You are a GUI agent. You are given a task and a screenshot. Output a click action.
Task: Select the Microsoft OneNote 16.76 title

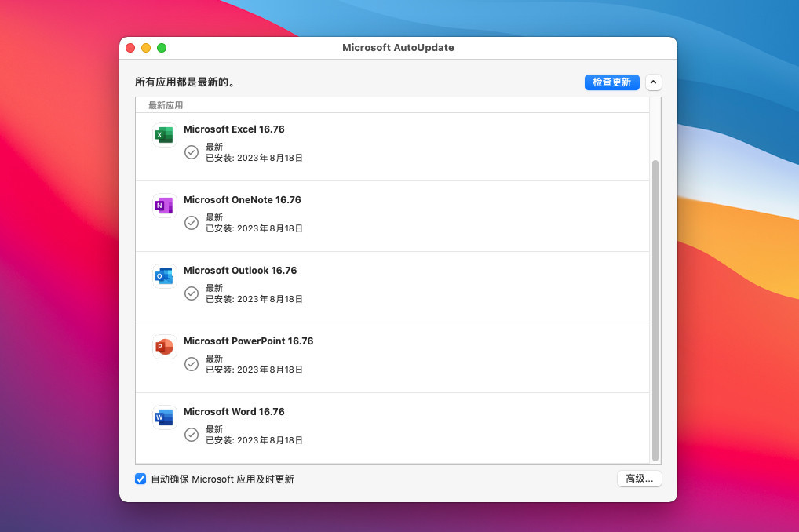coord(242,200)
